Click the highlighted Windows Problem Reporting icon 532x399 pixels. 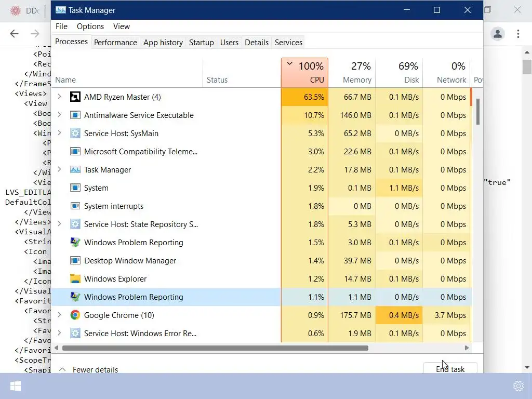[x=75, y=297]
